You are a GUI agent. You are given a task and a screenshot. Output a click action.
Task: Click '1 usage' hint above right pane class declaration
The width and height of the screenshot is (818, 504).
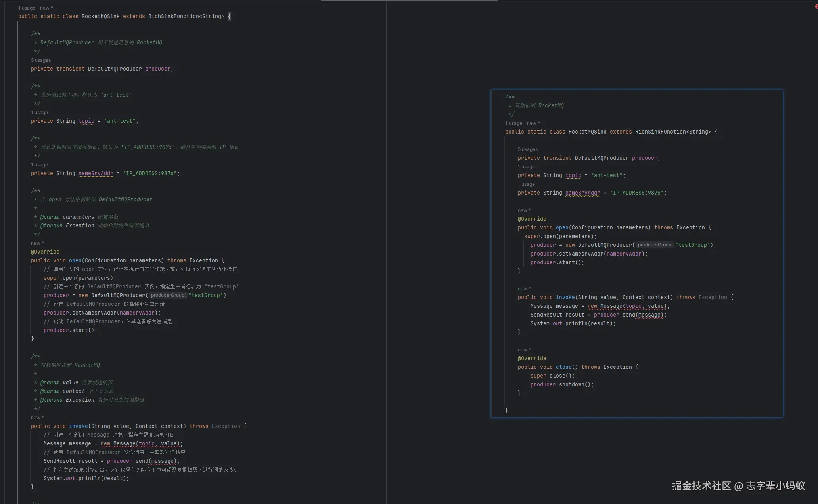(x=513, y=123)
